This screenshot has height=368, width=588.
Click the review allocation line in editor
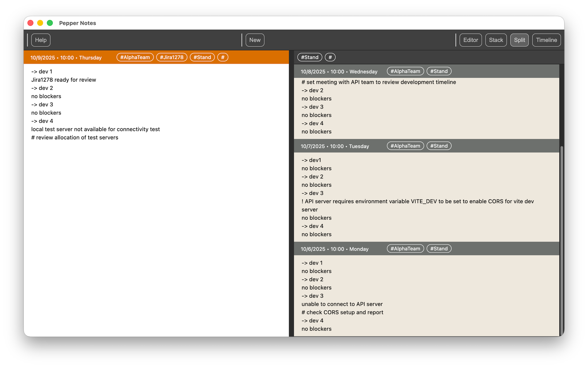(75, 137)
